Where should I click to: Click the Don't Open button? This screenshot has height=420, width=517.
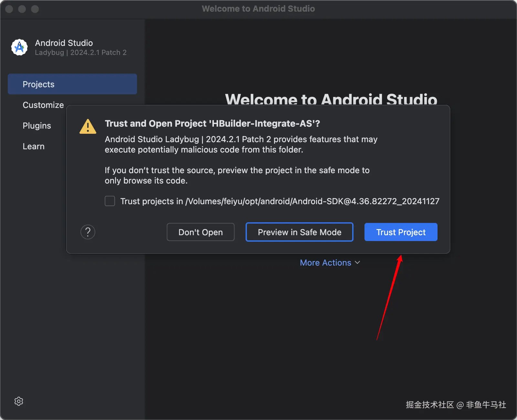201,232
